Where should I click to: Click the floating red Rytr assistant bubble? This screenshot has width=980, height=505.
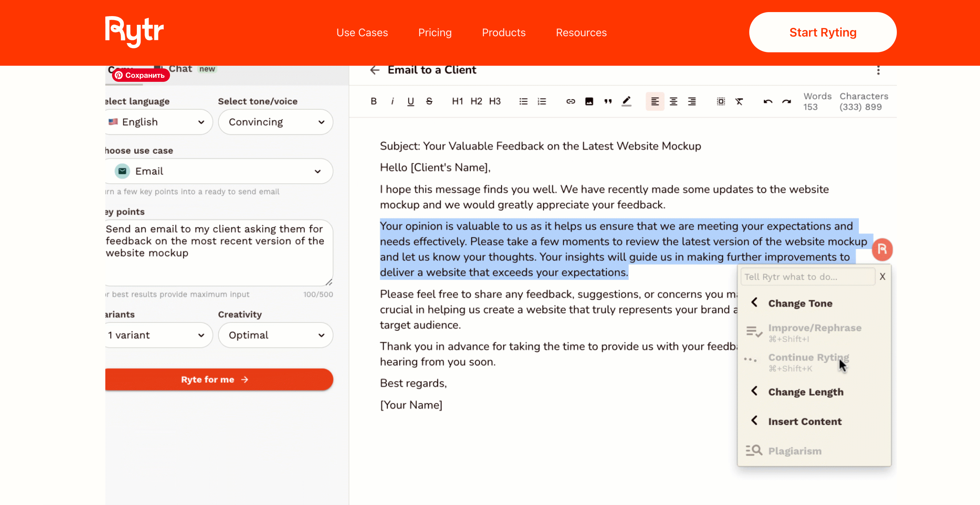[x=882, y=249]
